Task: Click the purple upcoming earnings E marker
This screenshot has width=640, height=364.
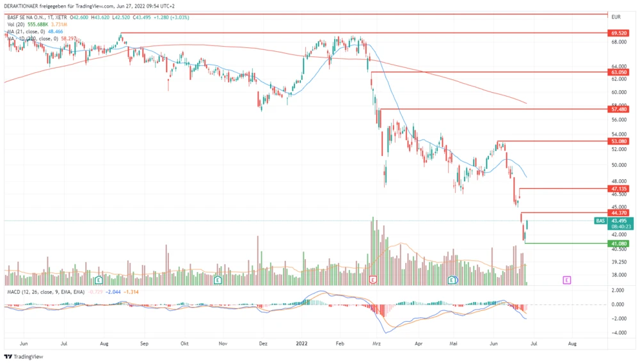Action: [566, 280]
